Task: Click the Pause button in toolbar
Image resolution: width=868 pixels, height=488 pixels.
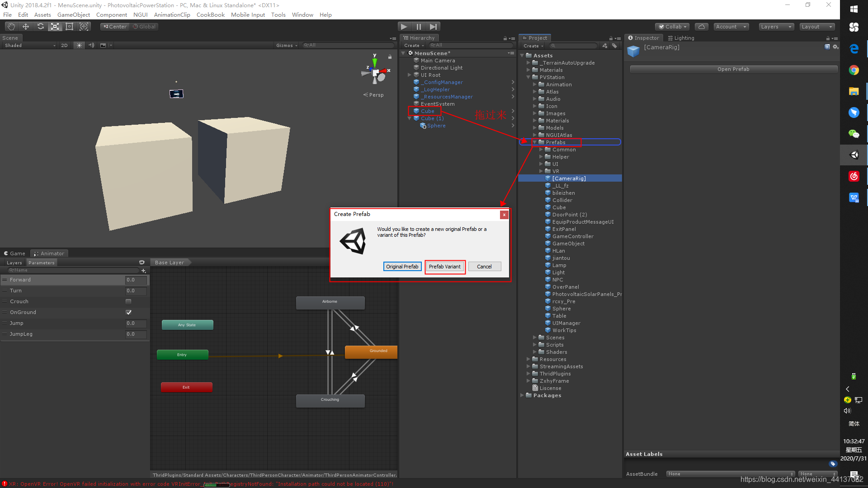Action: coord(419,26)
